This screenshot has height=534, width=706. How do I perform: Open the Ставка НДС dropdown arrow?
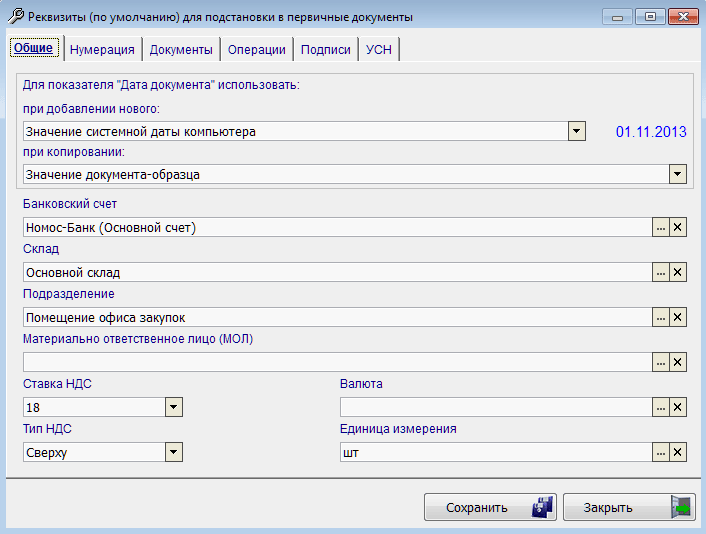pos(173,407)
